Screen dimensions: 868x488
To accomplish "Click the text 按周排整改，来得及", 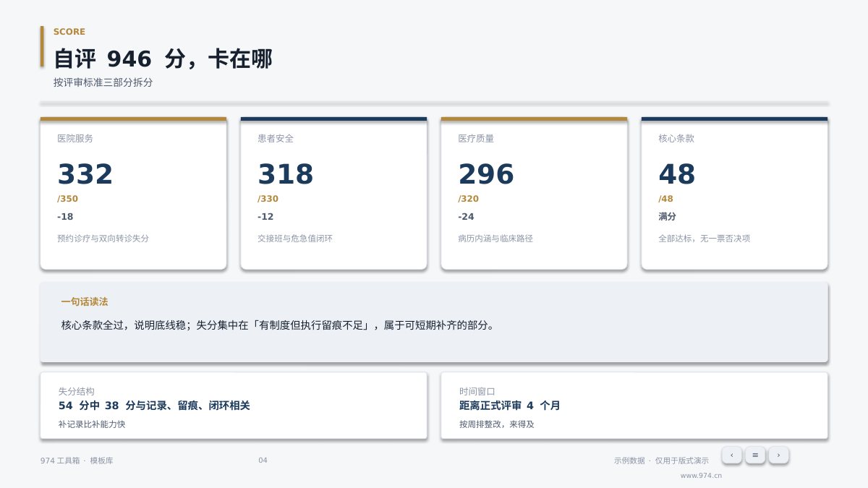I will tap(497, 424).
